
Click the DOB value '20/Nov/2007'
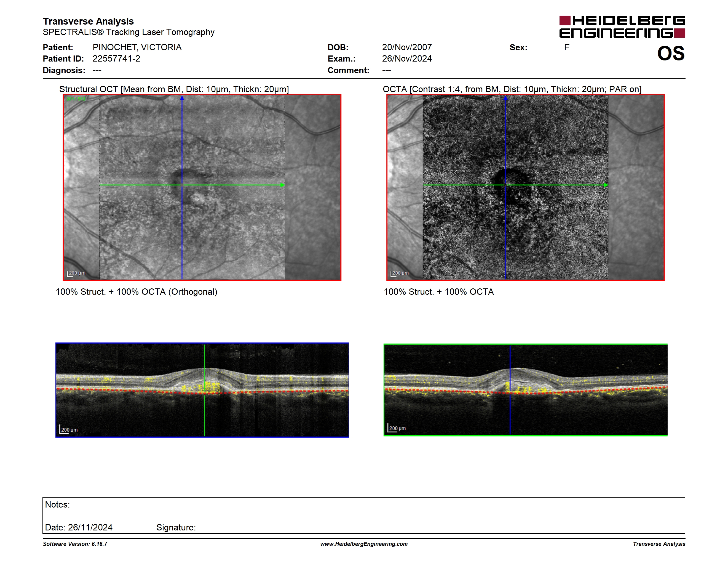click(407, 47)
